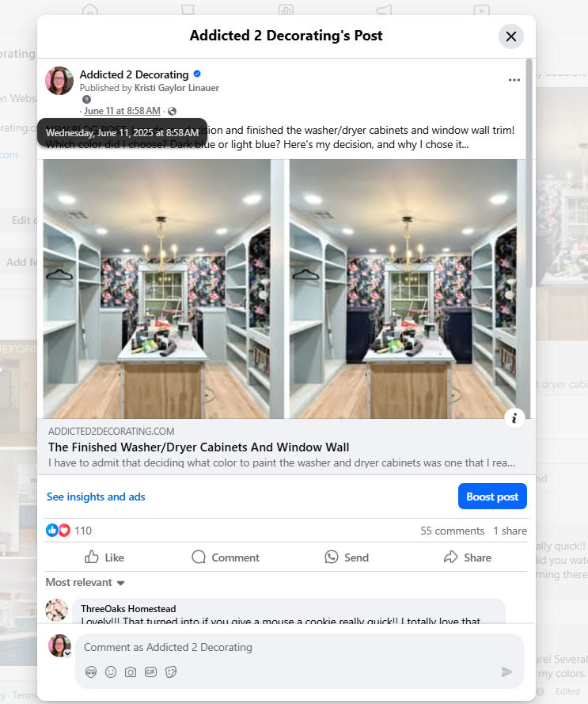Click the send comment arrow icon
This screenshot has height=704, width=588.
[x=506, y=672]
